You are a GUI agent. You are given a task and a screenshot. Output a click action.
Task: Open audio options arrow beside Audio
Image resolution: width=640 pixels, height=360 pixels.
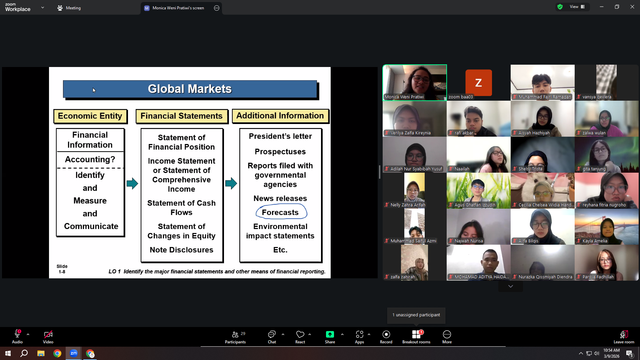[x=28, y=334]
